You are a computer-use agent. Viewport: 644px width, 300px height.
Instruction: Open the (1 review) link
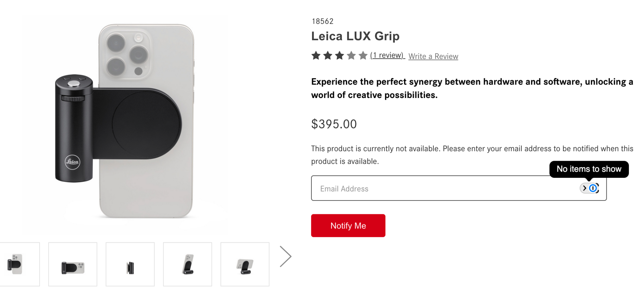[387, 55]
